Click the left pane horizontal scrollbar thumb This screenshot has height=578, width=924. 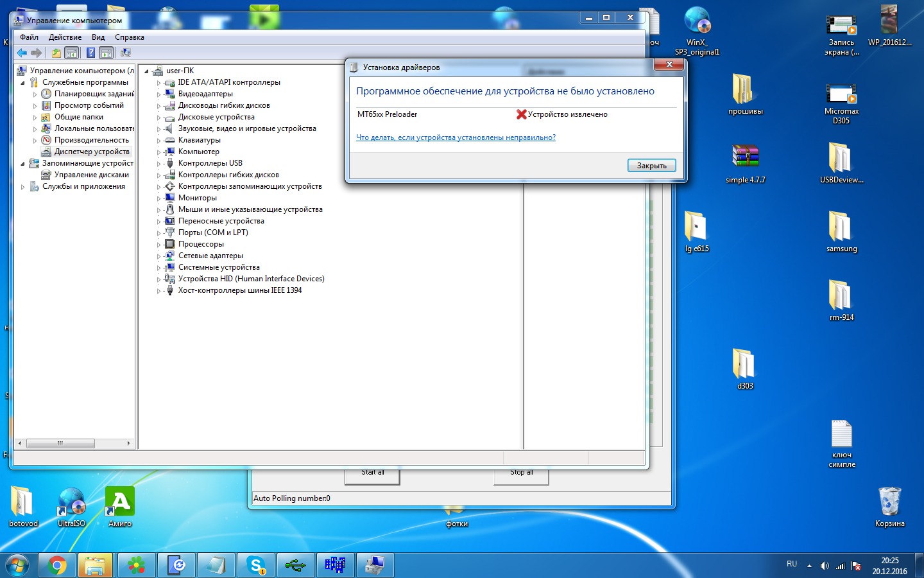click(x=60, y=443)
